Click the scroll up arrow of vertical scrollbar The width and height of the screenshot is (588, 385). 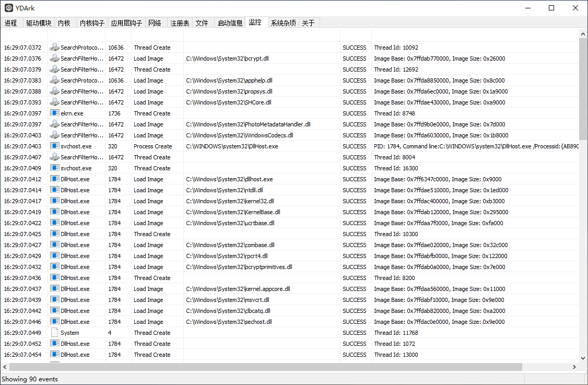pos(583,34)
